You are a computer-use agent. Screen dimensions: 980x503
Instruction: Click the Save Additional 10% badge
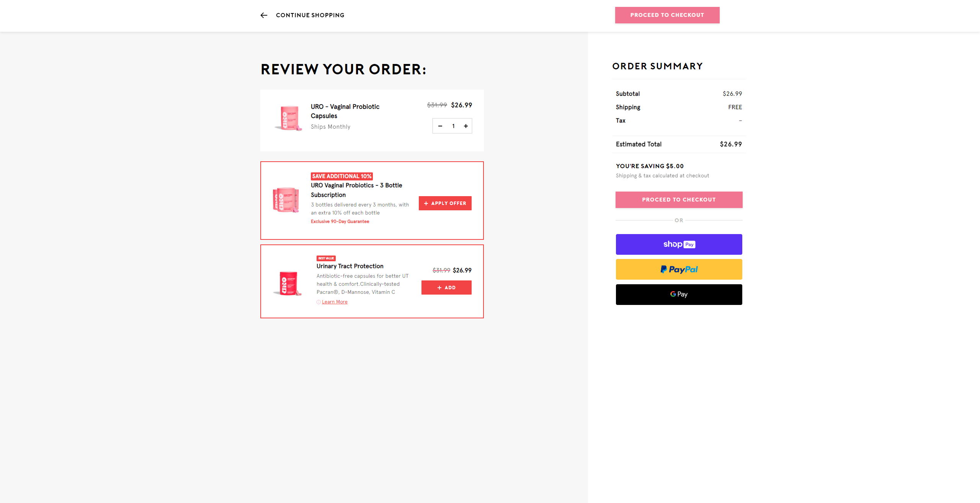point(341,176)
